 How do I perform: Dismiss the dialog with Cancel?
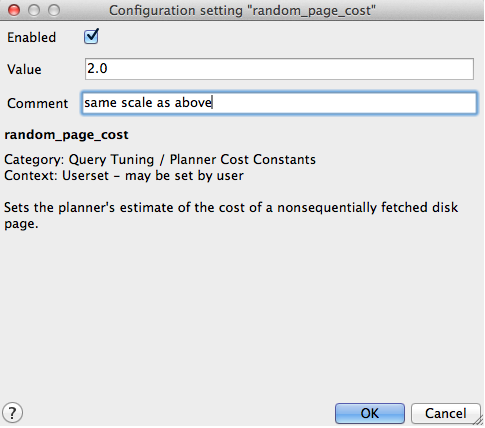click(x=445, y=413)
